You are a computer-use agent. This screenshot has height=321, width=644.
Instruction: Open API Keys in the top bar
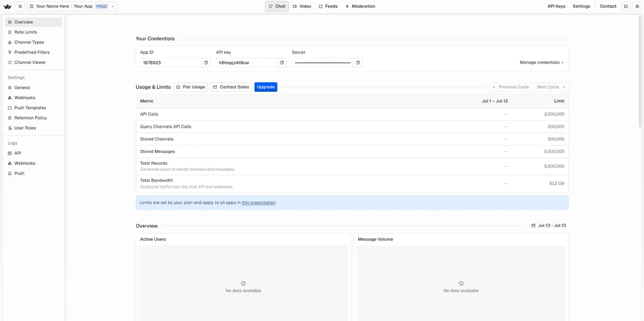tap(556, 6)
